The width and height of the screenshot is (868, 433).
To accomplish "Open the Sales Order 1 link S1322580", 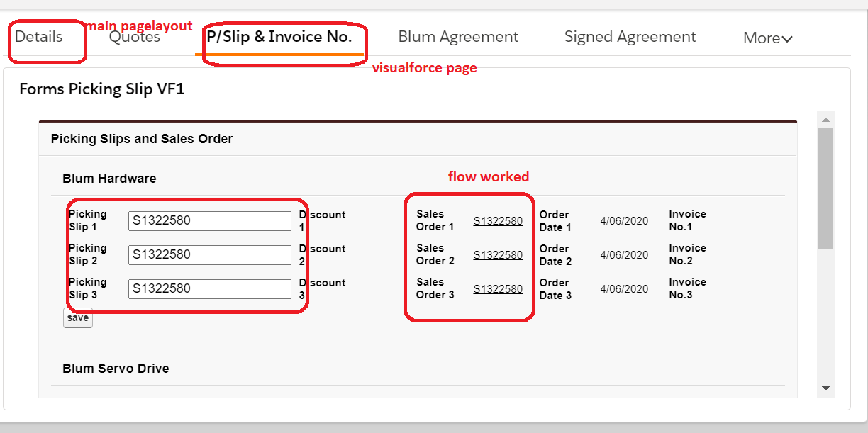I will pos(498,221).
